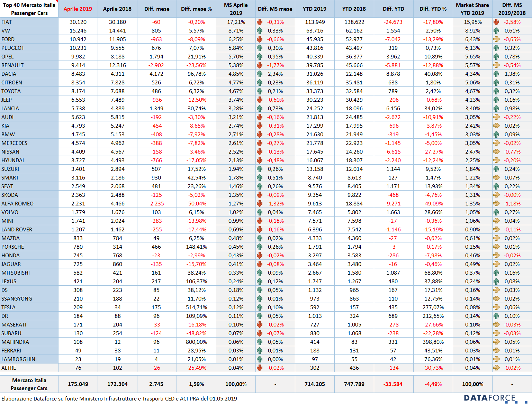Click the yellow sideways arrow in NISSAN's Diff. MS 2019/2018 cell
Screen dimensions: 532x405
coord(496,151)
